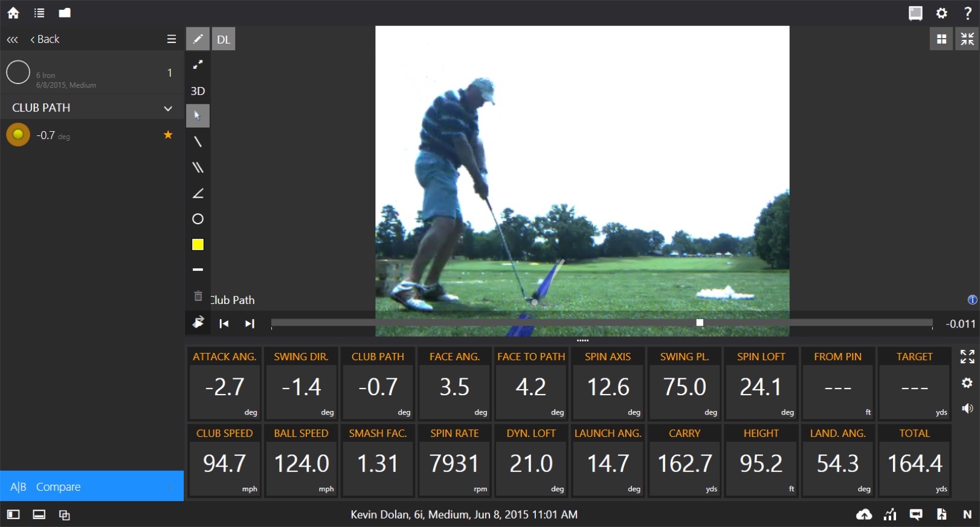Open the report document icon

[942, 515]
